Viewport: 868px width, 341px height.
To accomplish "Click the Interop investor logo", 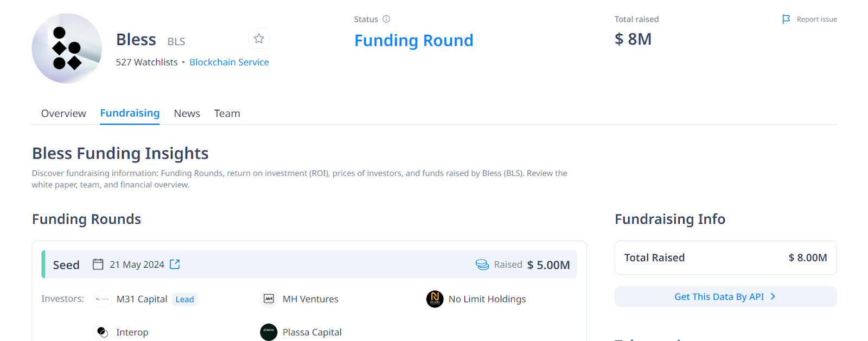I will click(x=103, y=332).
